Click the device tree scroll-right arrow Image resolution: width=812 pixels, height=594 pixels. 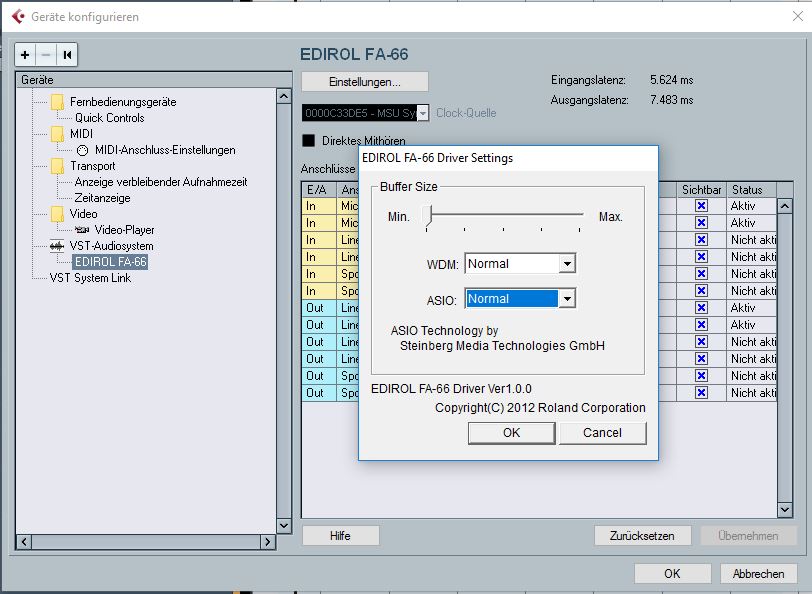pos(267,542)
